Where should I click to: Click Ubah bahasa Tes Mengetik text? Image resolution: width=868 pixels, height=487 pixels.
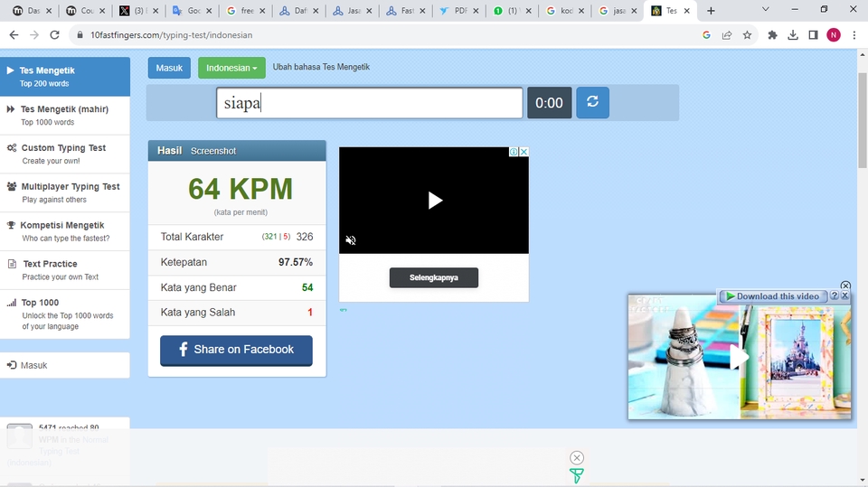point(321,67)
